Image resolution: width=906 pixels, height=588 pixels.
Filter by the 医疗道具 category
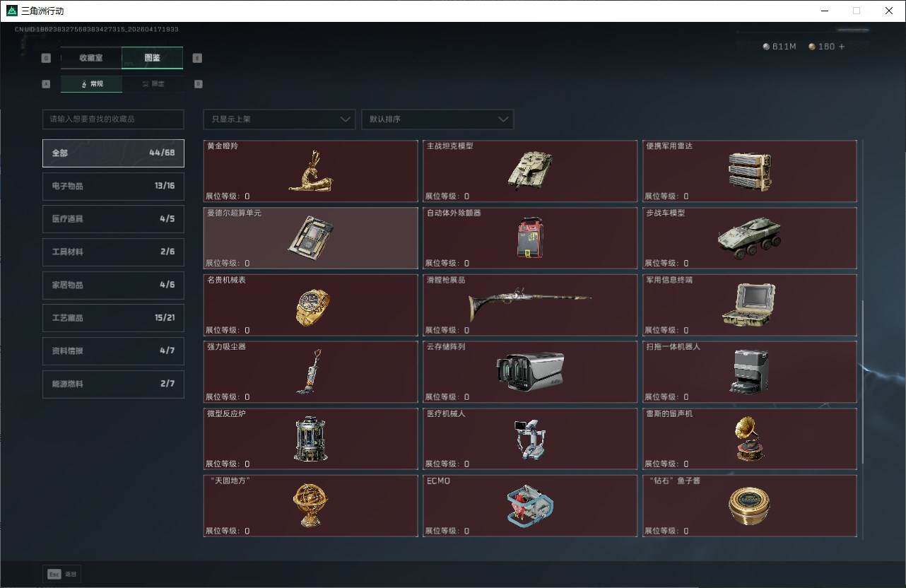(113, 219)
